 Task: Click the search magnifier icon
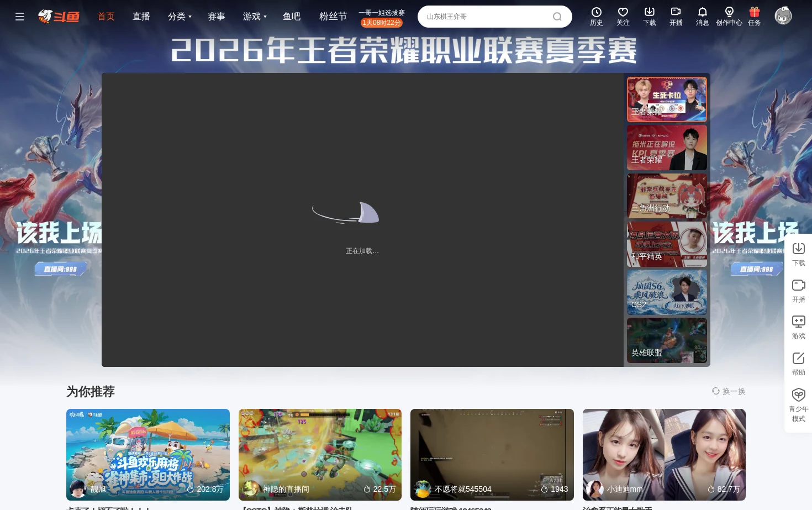tap(557, 17)
